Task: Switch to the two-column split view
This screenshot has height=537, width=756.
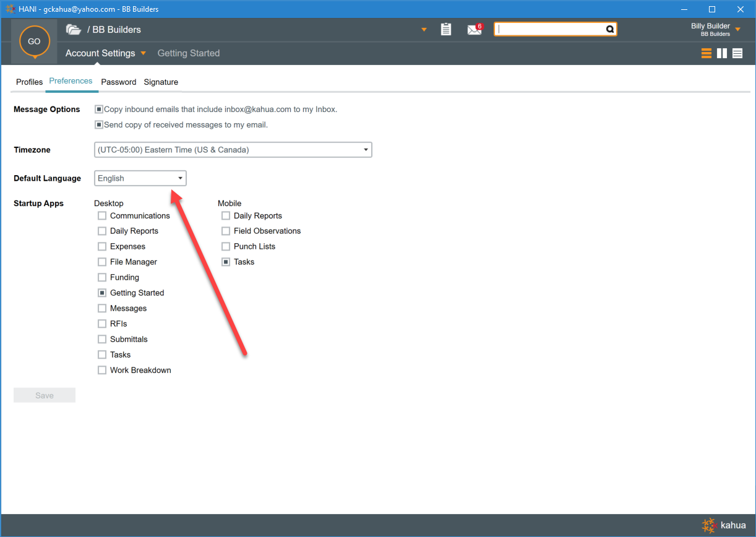Action: (721, 54)
